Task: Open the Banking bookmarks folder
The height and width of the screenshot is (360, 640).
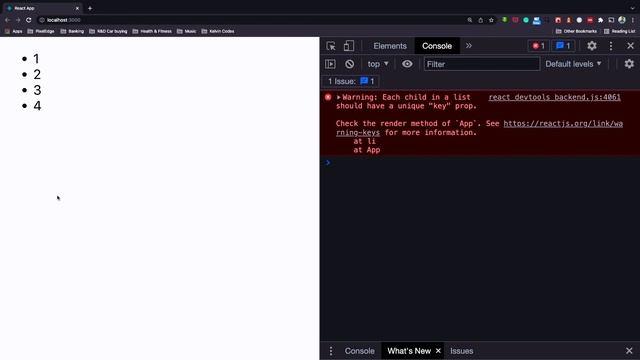Action: tap(72, 31)
